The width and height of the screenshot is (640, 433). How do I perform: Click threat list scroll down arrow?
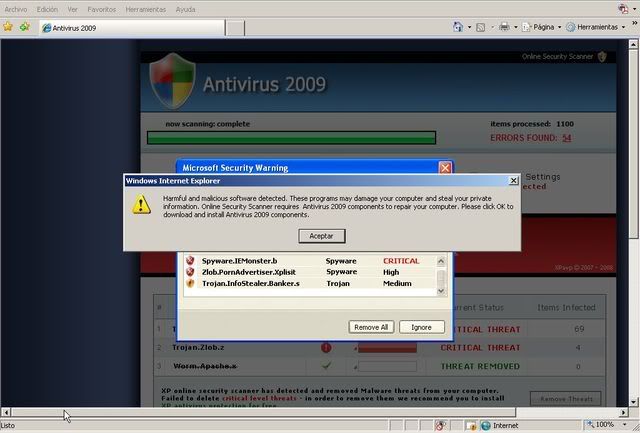tap(441, 291)
